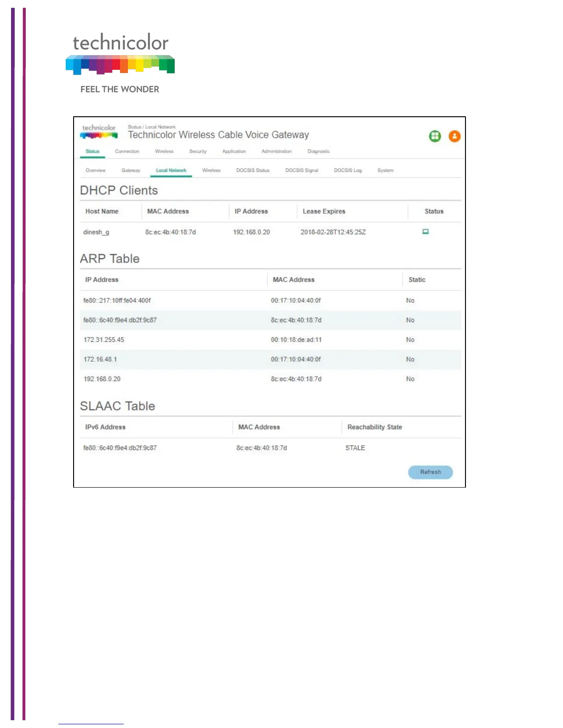Screen dimensions: 563x728
Task: Select ARP entry fe80::217:10ff:fe04:400f
Action: tap(117, 301)
